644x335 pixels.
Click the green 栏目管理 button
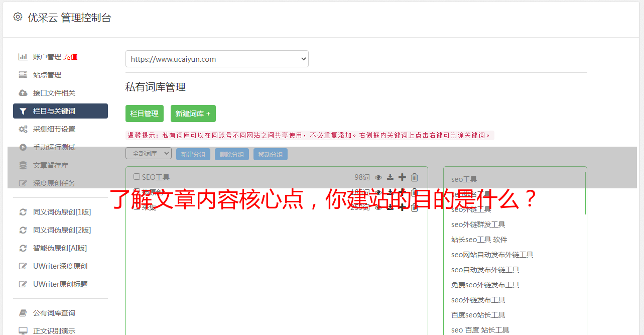coord(145,114)
